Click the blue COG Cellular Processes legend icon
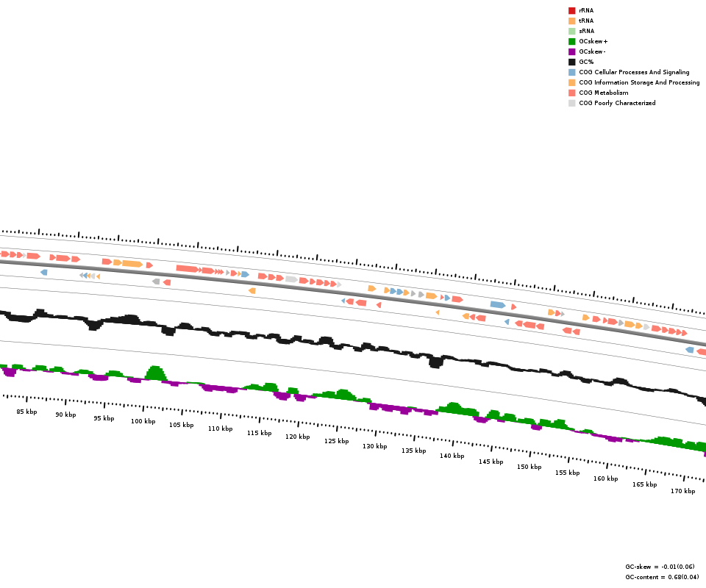The width and height of the screenshot is (706, 588). [x=571, y=72]
